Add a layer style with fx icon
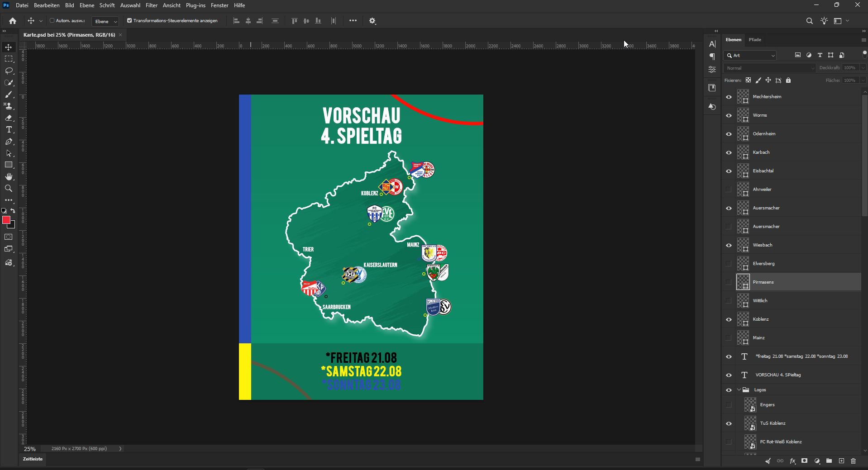 coord(792,461)
